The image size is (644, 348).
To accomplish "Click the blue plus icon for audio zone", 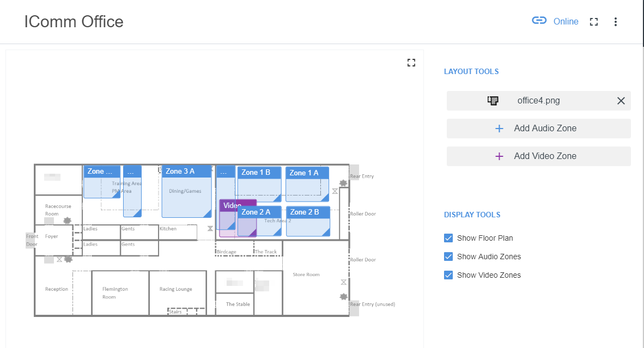I will (x=499, y=129).
